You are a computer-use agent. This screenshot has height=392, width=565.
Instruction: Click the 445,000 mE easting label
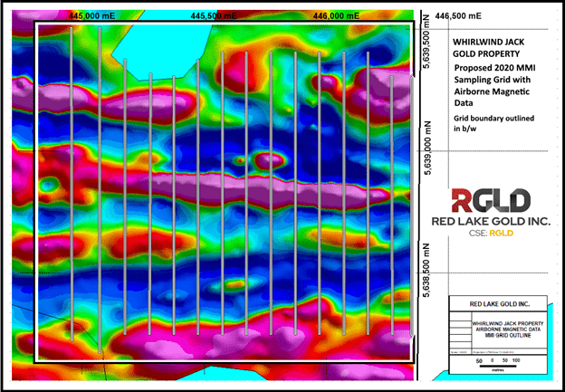(91, 16)
